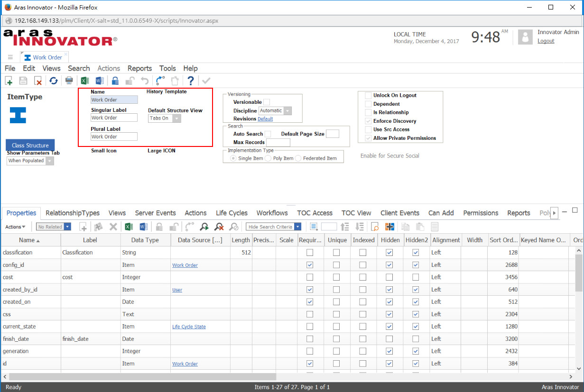Open the Edit menu

tap(29, 68)
